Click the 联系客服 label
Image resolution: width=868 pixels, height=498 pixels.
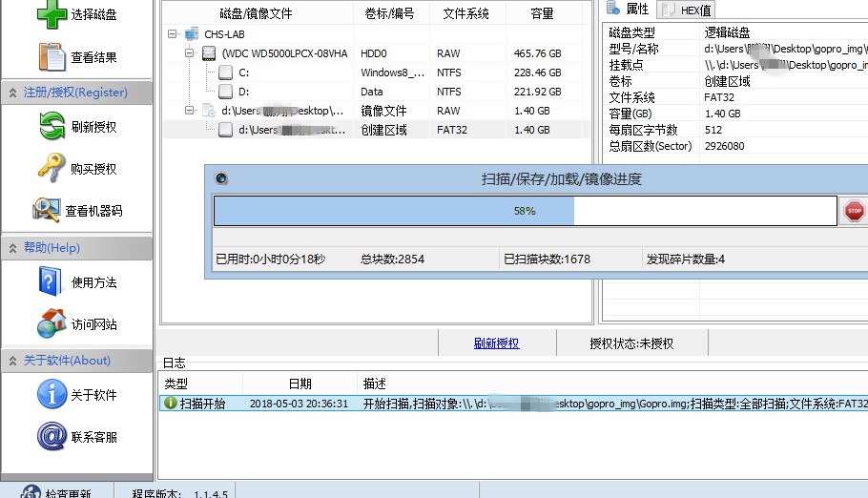[94, 437]
